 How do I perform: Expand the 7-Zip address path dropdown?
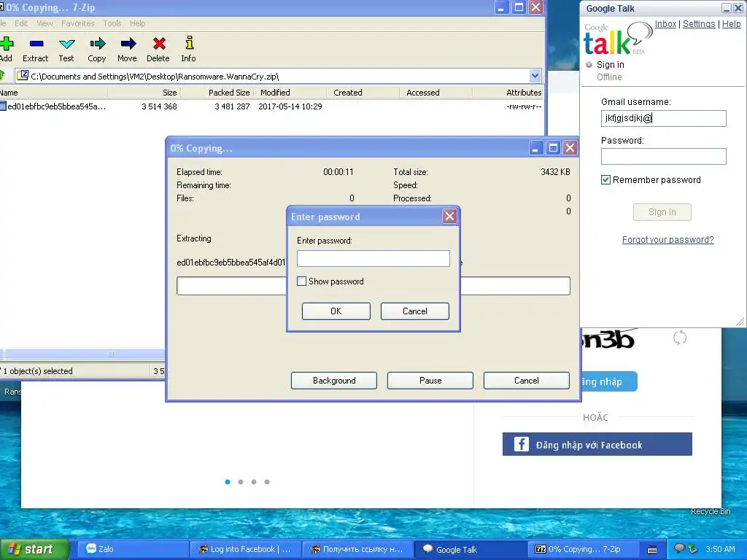pos(535,76)
